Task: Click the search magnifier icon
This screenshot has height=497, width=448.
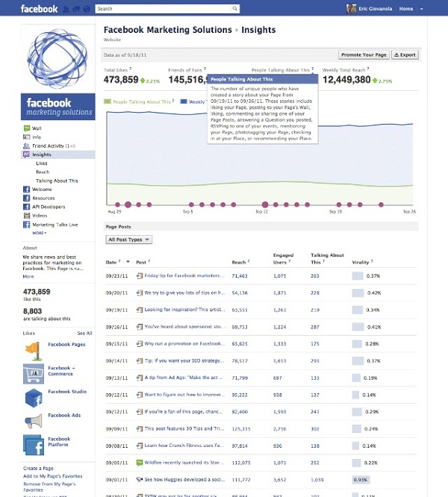Action: (234, 8)
